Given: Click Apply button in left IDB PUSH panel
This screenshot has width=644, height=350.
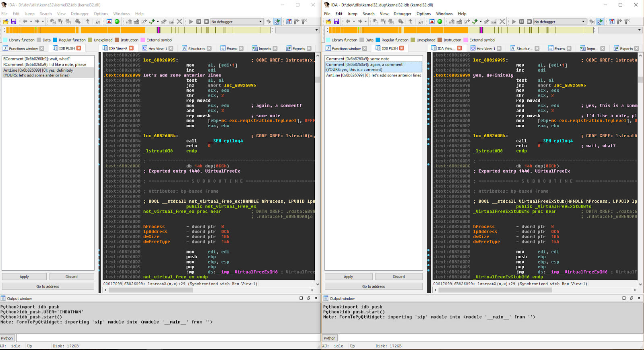Looking at the screenshot, I should coord(24,277).
